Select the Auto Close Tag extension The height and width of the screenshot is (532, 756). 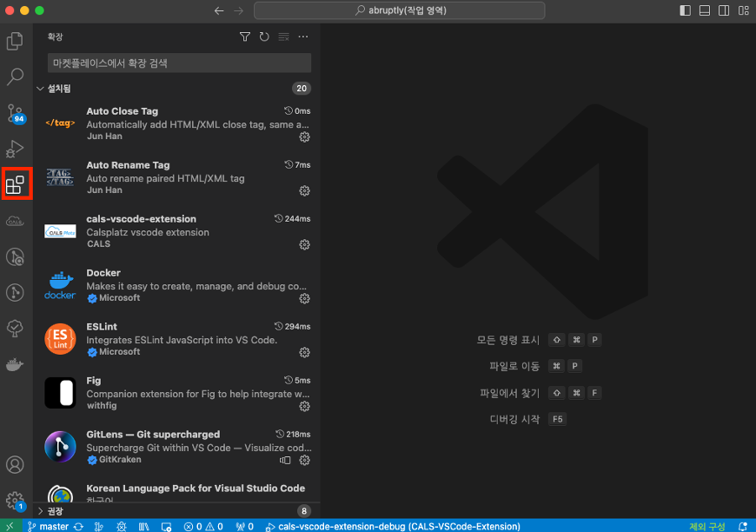(176, 123)
